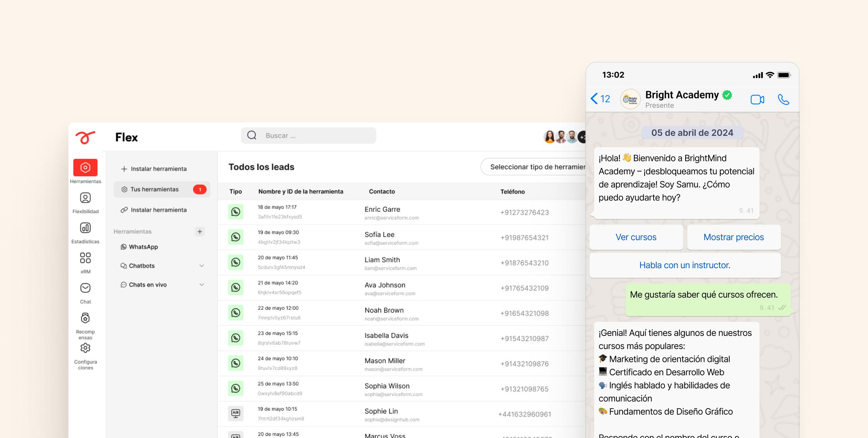Open the Seleccionar tipo de herramienta dropdown

[533, 167]
